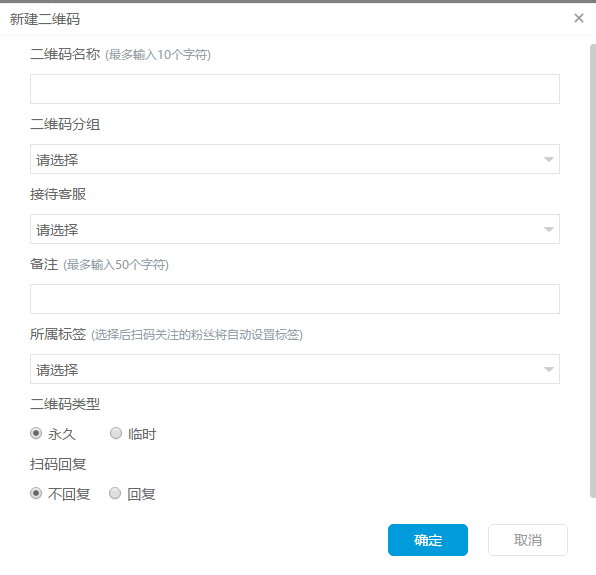Screen dimensions: 596x575
Task: Open the 所属标签 dropdown
Action: tap(295, 369)
